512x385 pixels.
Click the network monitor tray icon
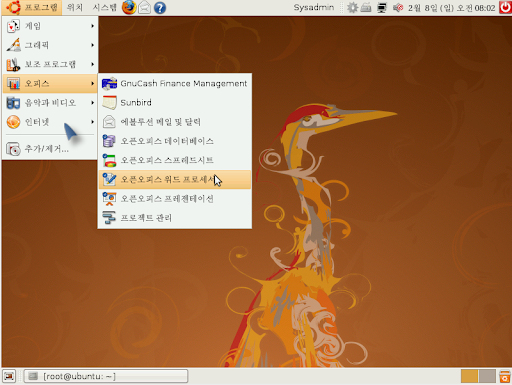[382, 8]
